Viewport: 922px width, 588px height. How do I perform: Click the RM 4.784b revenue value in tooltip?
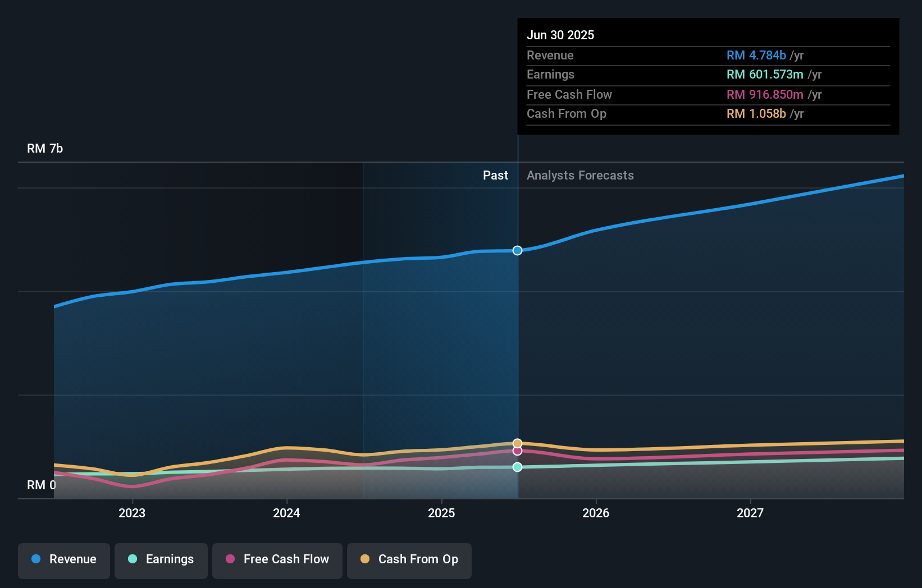(755, 55)
